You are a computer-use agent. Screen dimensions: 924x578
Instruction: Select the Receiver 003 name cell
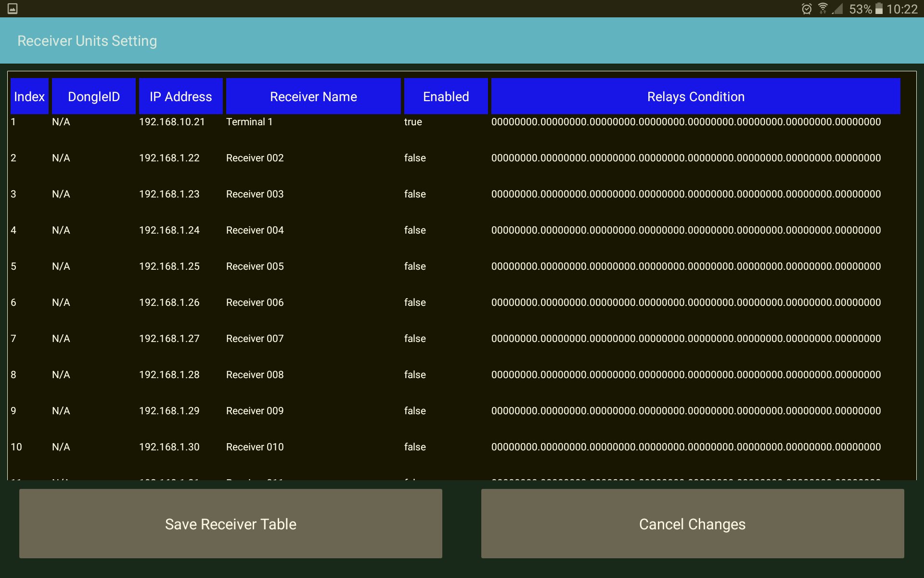[x=255, y=194]
